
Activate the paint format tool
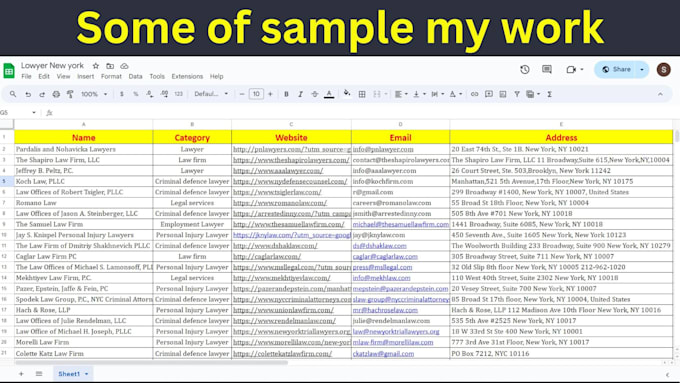70,94
